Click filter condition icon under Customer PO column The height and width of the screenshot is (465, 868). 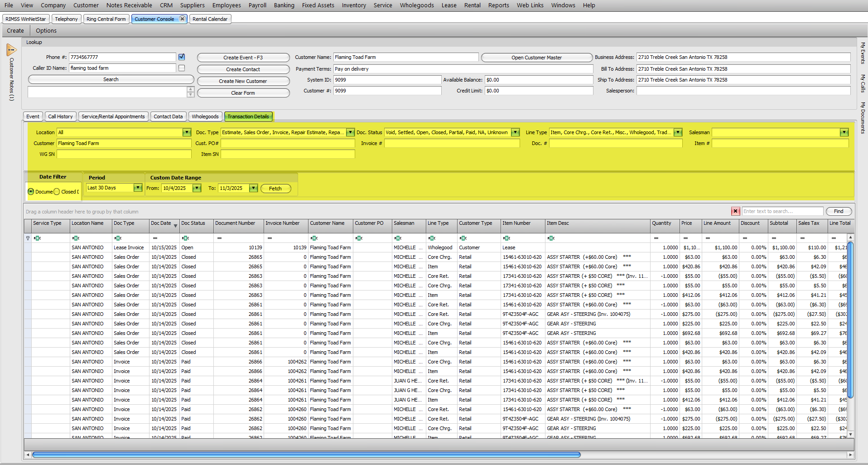click(359, 238)
